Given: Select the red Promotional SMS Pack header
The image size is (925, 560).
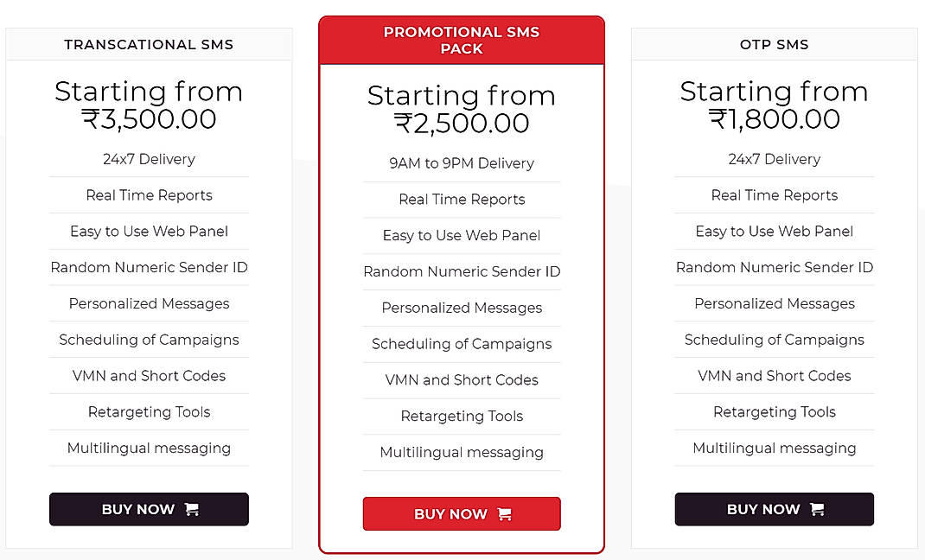Looking at the screenshot, I should click(461, 39).
